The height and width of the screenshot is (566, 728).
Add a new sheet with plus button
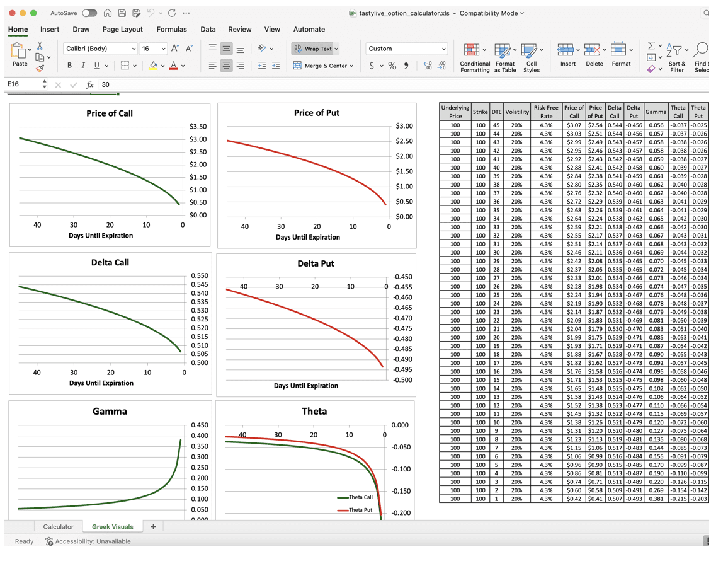[x=153, y=526]
